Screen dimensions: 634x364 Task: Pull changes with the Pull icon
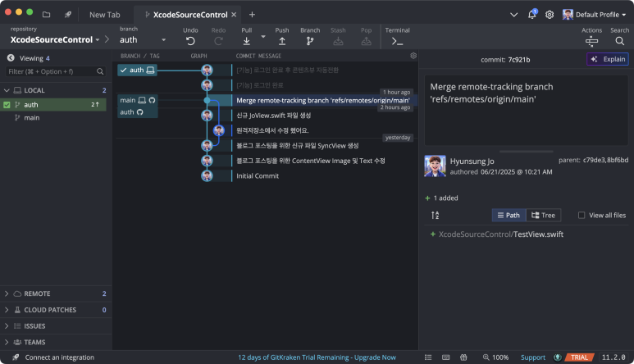246,41
